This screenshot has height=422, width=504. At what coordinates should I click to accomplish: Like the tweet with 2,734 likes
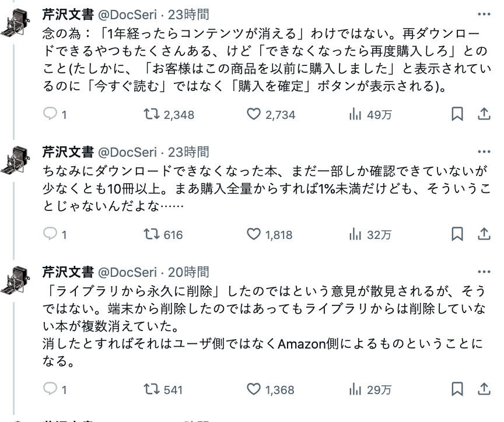253,114
